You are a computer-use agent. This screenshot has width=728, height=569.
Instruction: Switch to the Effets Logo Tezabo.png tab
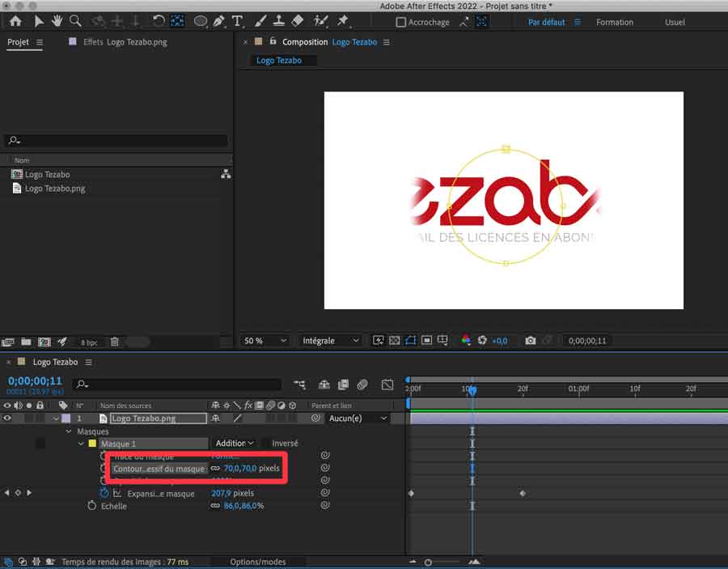pos(125,42)
